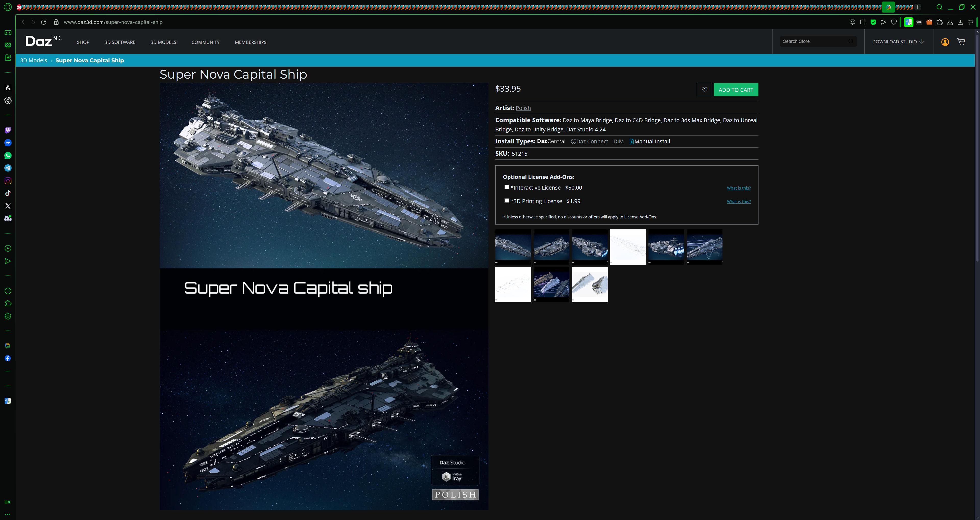The image size is (980, 520).
Task: Open browser downloads icon
Action: coord(960,22)
